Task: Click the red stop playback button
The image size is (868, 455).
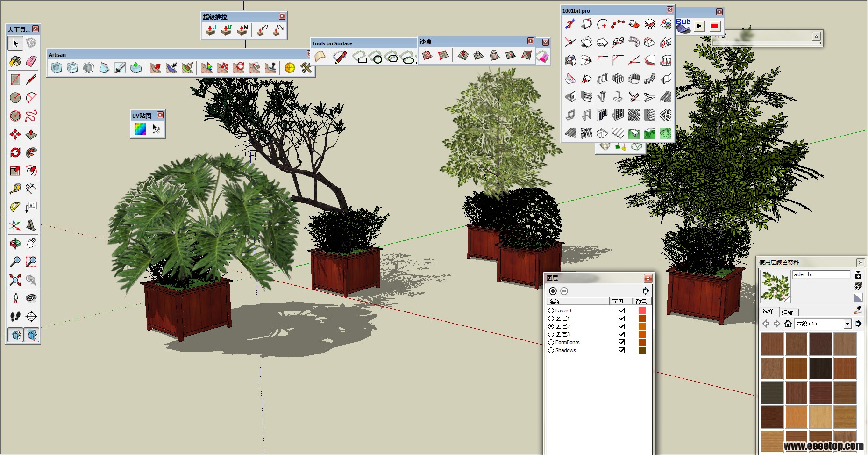Action: [714, 26]
